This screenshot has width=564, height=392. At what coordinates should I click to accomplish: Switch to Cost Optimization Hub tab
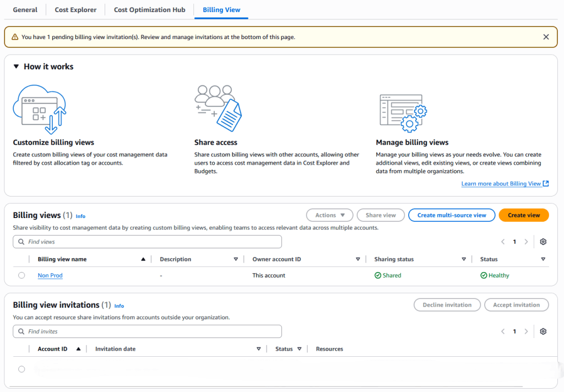point(149,10)
